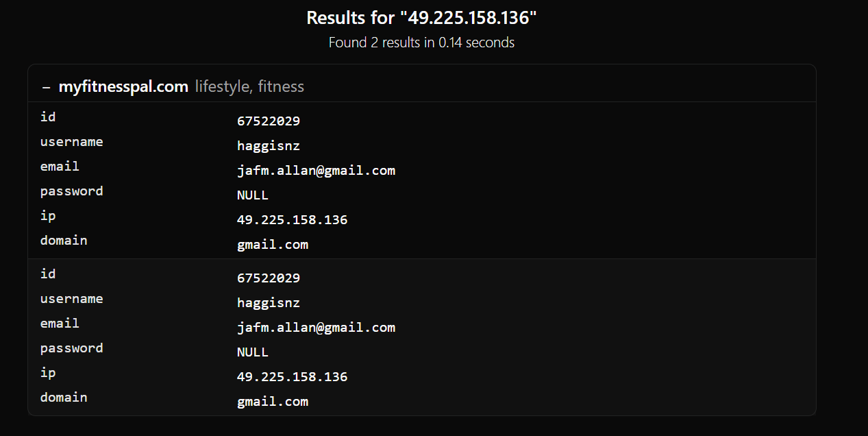The image size is (868, 436).
Task: Select id value 67522029 in first record
Action: click(269, 121)
